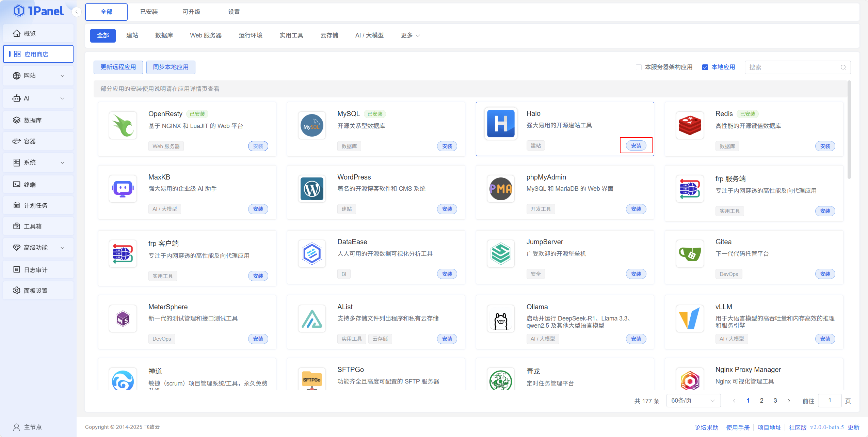Viewport: 868px width, 437px height.
Task: Click the SFTPGo folder icon
Action: pyautogui.click(x=312, y=379)
